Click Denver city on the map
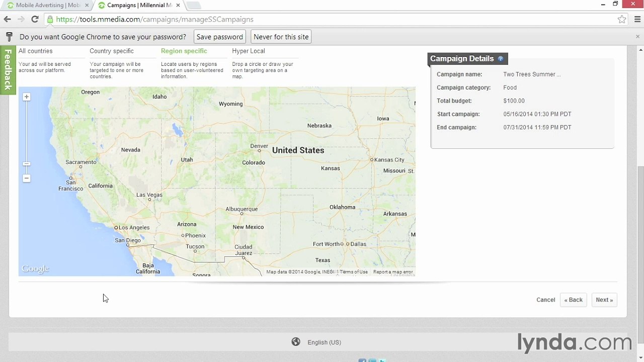 click(259, 146)
